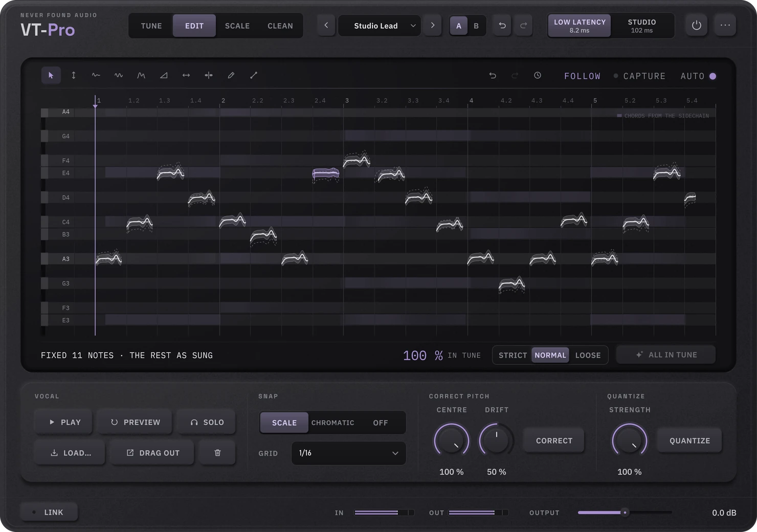Open the Grid 1/16 dropdown
The image size is (757, 532).
(x=349, y=453)
